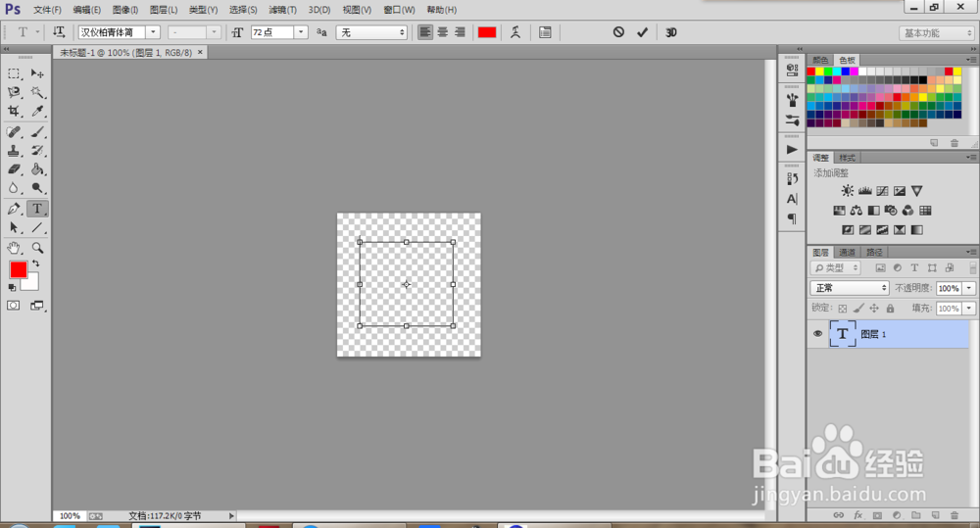Image resolution: width=980 pixels, height=528 pixels.
Task: Select the Pen tool
Action: (14, 209)
